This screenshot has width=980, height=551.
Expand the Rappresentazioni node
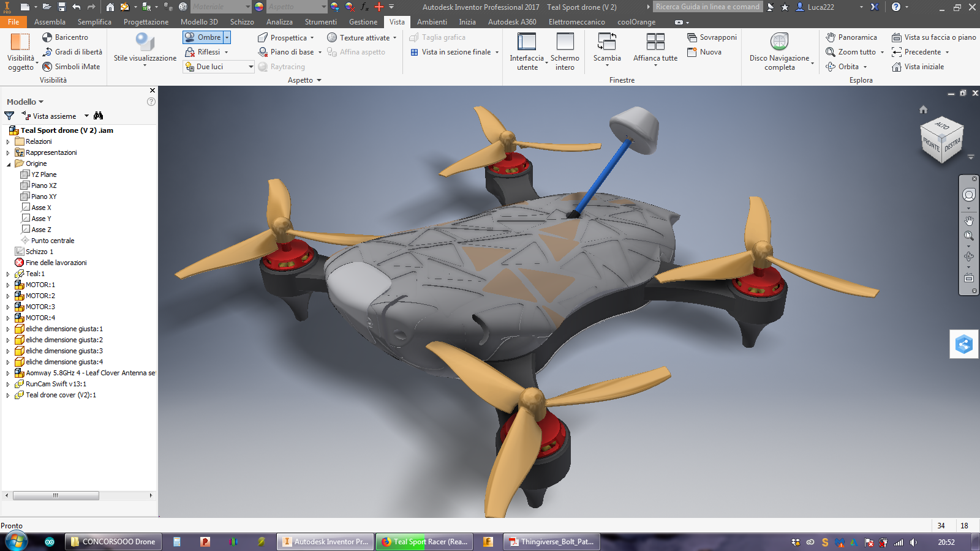tap(9, 153)
